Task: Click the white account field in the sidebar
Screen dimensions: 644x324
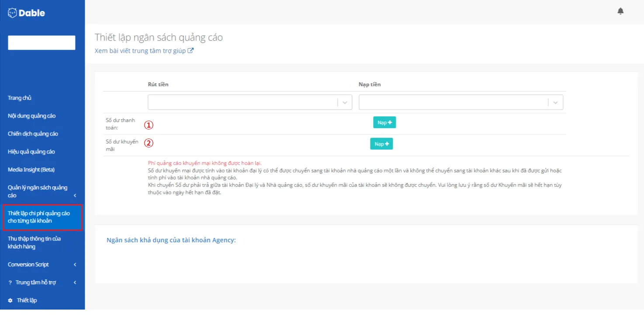Action: point(42,43)
